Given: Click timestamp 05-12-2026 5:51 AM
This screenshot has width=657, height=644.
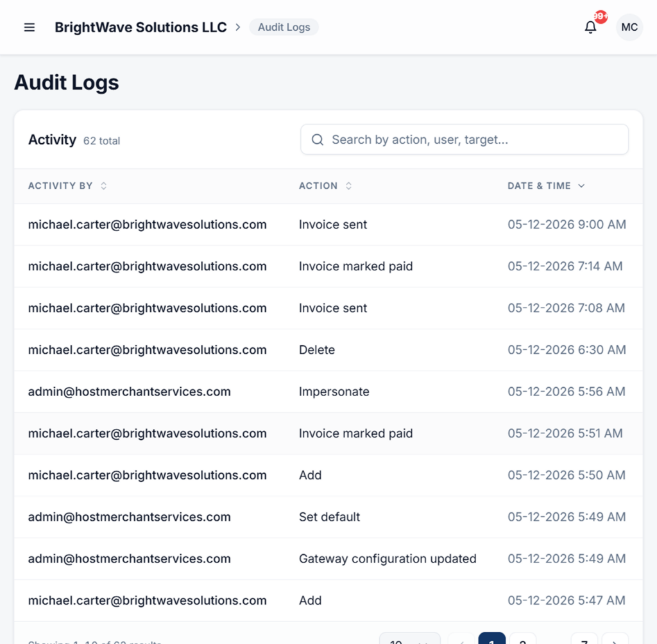Looking at the screenshot, I should tap(565, 433).
